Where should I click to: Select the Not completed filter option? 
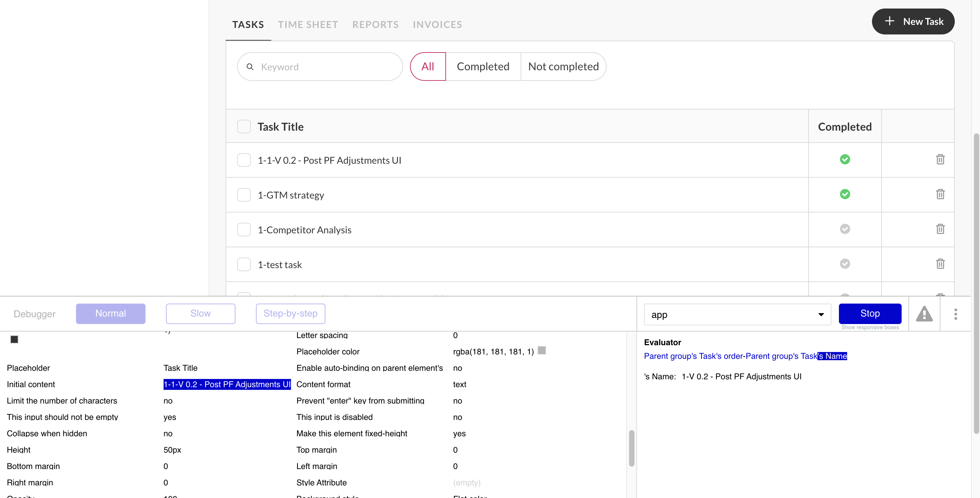(x=563, y=67)
